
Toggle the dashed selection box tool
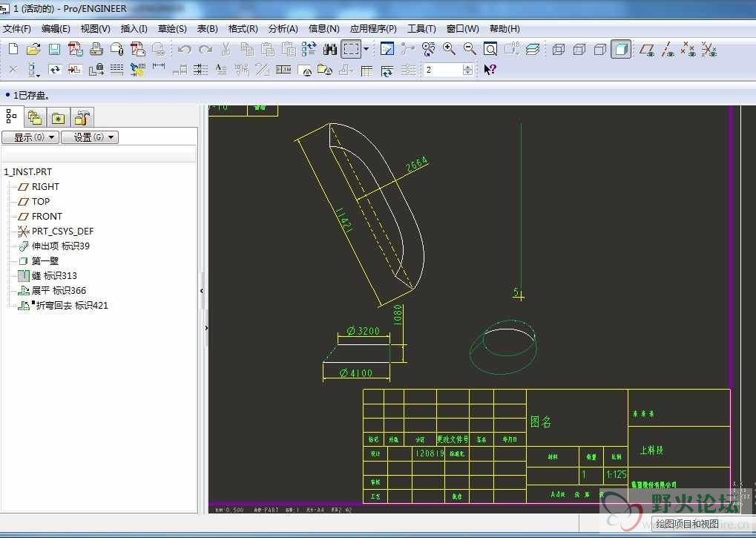coord(351,49)
